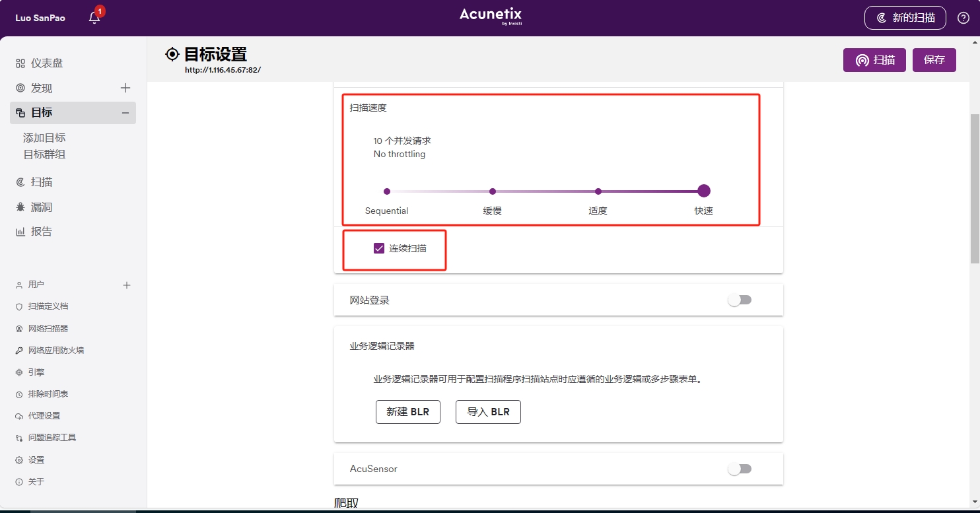Click the 引擎 icon
980x513 pixels.
coord(19,372)
